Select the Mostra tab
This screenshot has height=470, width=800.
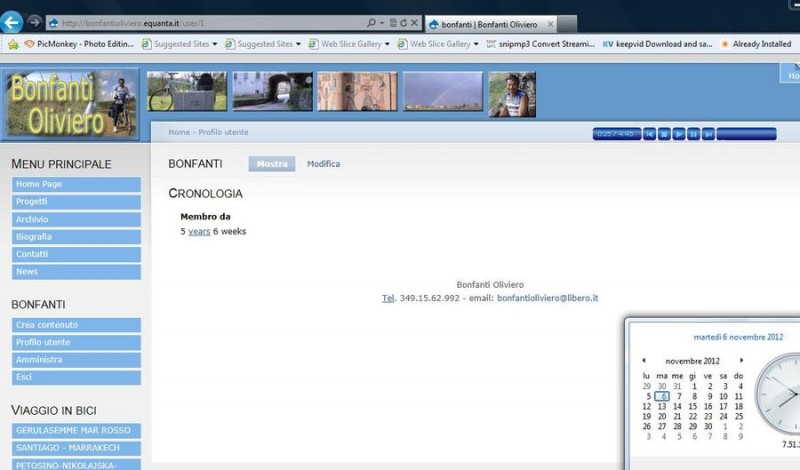pyautogui.click(x=272, y=164)
